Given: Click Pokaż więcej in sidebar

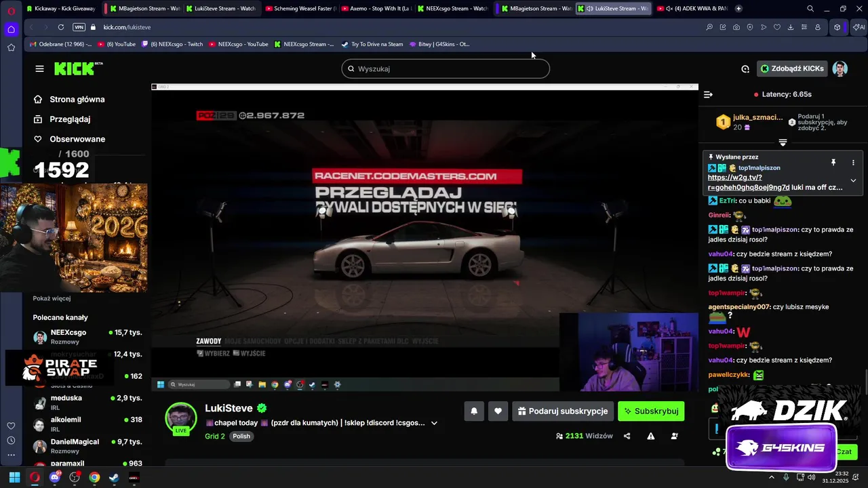Looking at the screenshot, I should click(52, 298).
